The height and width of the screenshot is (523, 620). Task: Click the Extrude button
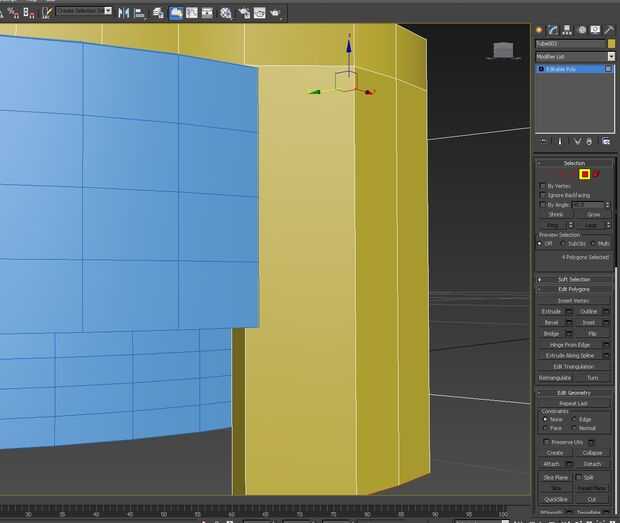point(551,312)
